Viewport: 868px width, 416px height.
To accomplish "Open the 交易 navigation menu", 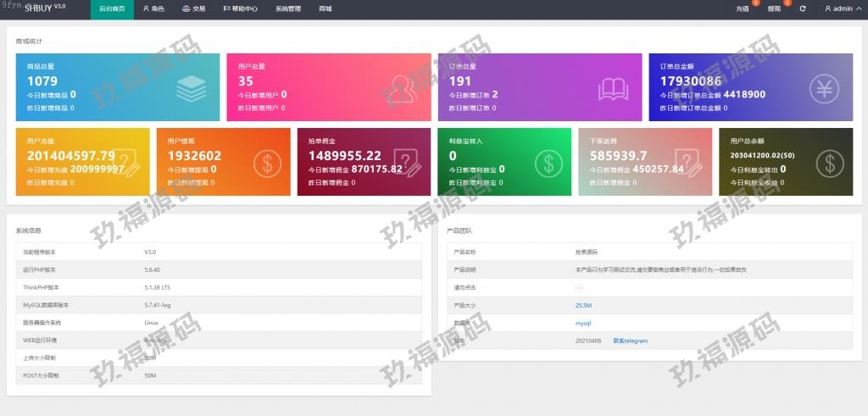I will coord(193,8).
